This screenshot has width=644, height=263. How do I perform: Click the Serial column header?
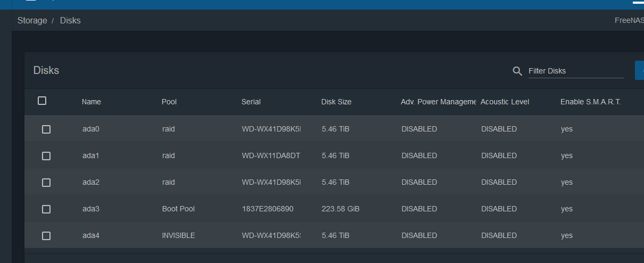[251, 102]
